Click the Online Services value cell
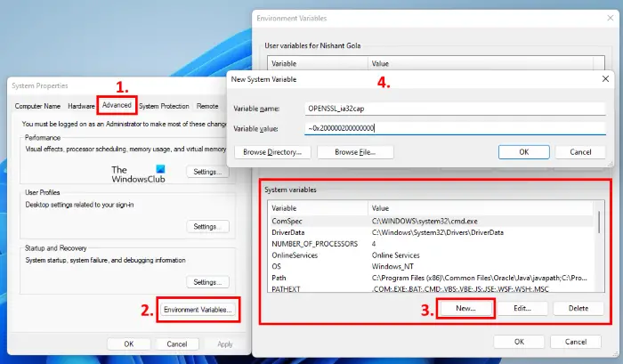The height and width of the screenshot is (364, 623). 396,255
